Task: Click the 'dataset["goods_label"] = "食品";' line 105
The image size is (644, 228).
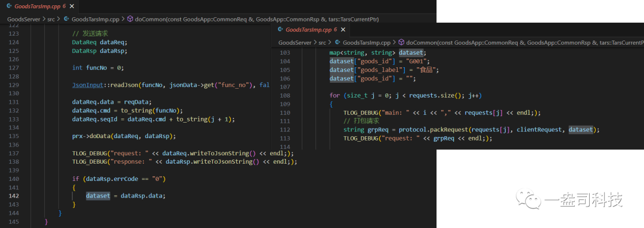Action: [385, 70]
